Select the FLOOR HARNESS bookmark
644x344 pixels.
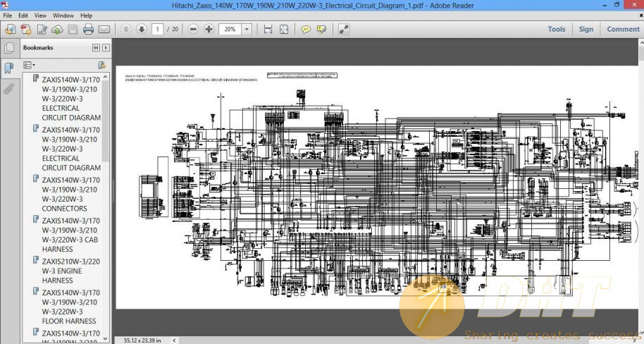pos(70,307)
